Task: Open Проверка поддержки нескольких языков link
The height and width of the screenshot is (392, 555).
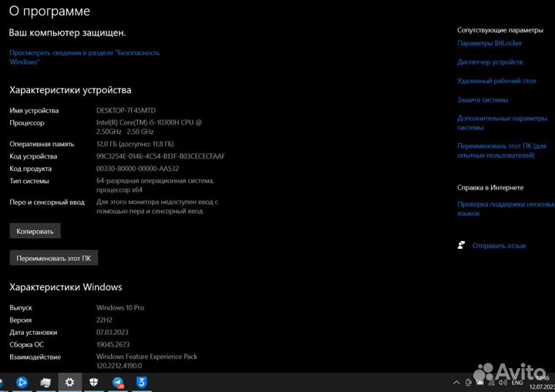Action: [x=506, y=209]
